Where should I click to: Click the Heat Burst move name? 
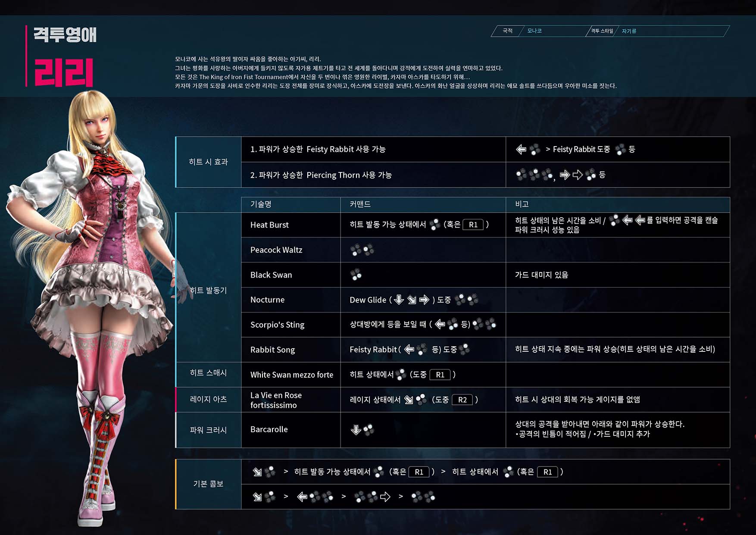(x=269, y=225)
